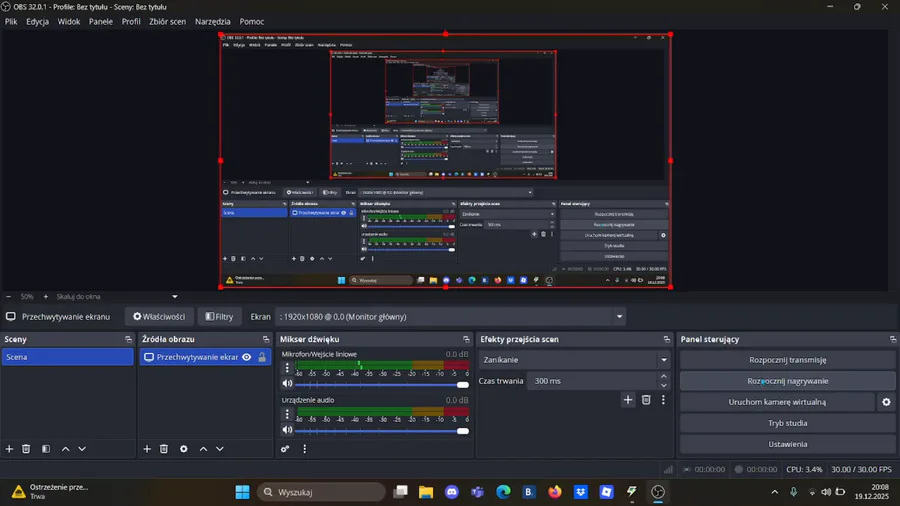900x506 pixels.
Task: Pop out the Źródła obrazu dock
Action: (266, 340)
